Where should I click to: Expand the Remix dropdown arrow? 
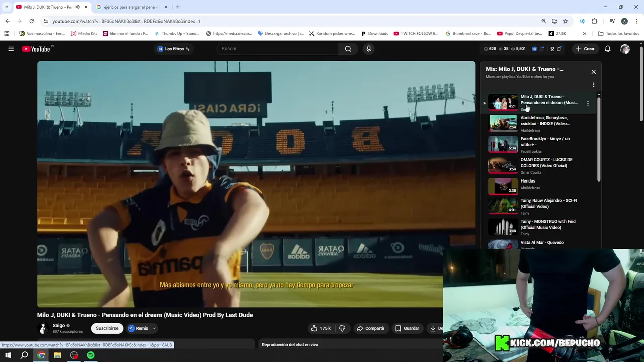pyautogui.click(x=154, y=328)
